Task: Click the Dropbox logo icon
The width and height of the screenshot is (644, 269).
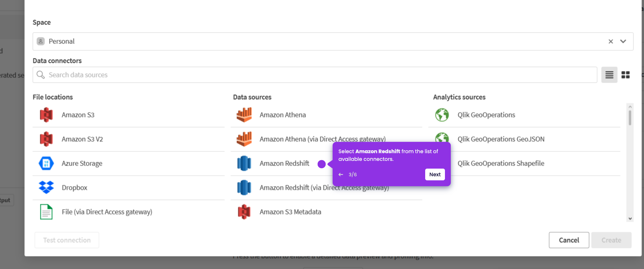Action: click(x=46, y=187)
